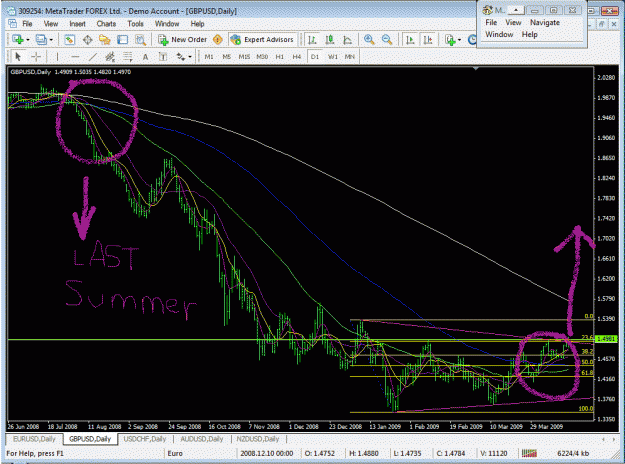
Task: Click the Zoom Out magnifier
Action: [387, 39]
